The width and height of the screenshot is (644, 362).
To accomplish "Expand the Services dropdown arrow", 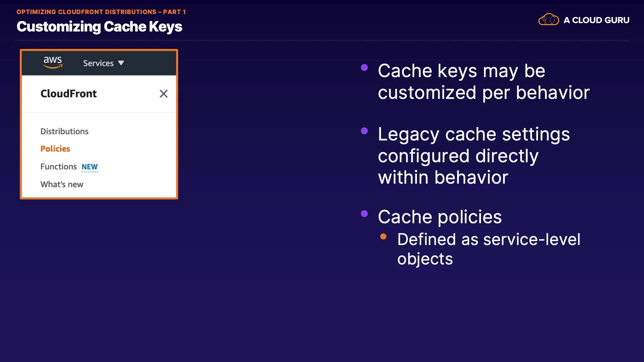I will (x=121, y=63).
